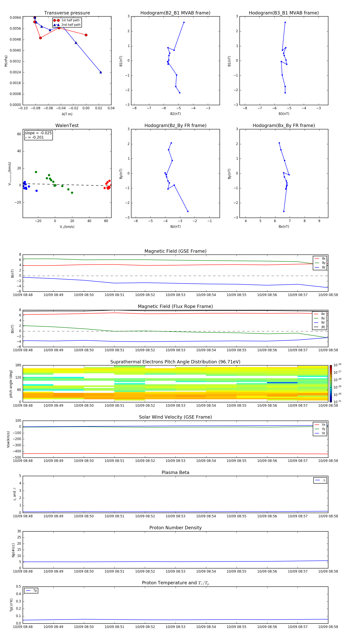Image resolution: width=351 pixels, height=644 pixels.
Task: Click the Bx' legend entry in Flux Rope plot
Action: (320, 314)
